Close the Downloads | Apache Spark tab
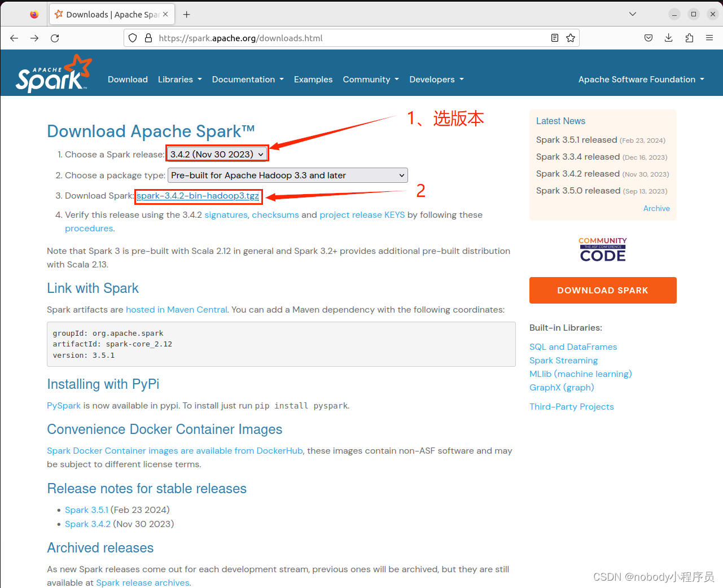Image resolution: width=723 pixels, height=588 pixels. pos(165,14)
